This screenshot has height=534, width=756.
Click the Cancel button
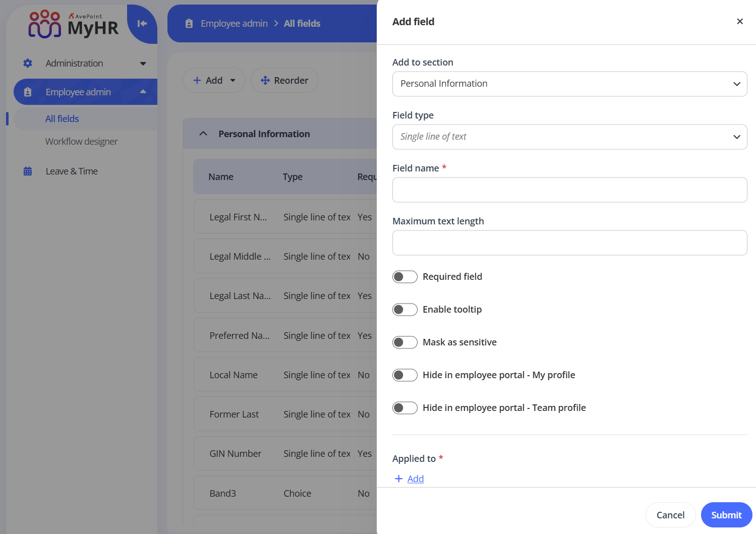click(670, 515)
